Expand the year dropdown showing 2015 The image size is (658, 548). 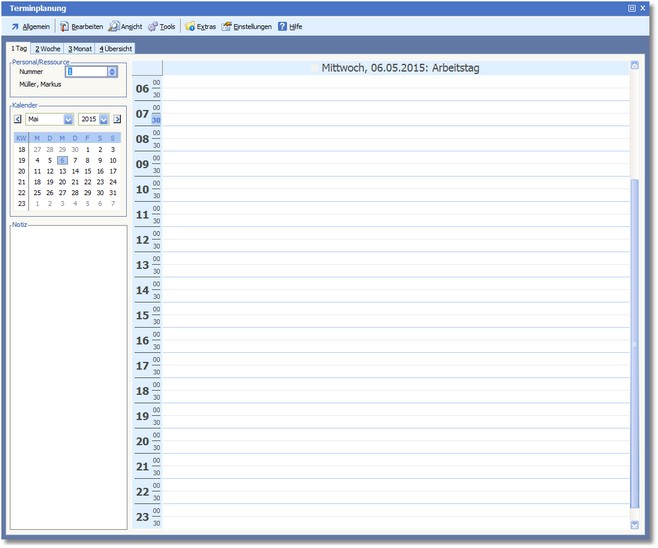[x=103, y=119]
